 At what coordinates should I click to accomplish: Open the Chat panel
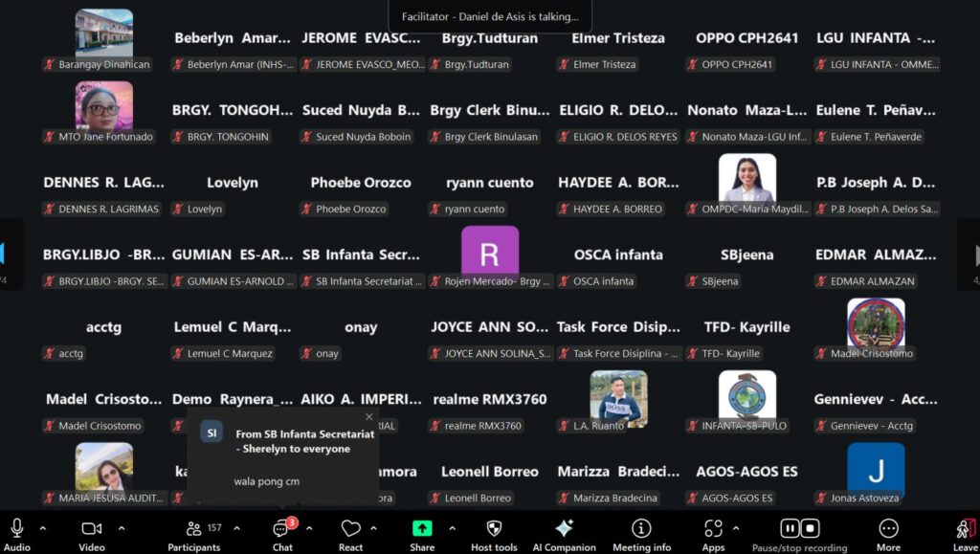click(x=281, y=529)
